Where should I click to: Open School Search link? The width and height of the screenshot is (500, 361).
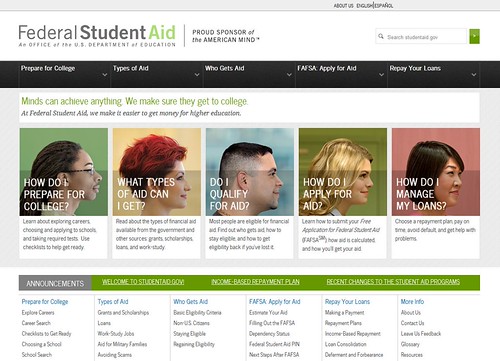37,355
